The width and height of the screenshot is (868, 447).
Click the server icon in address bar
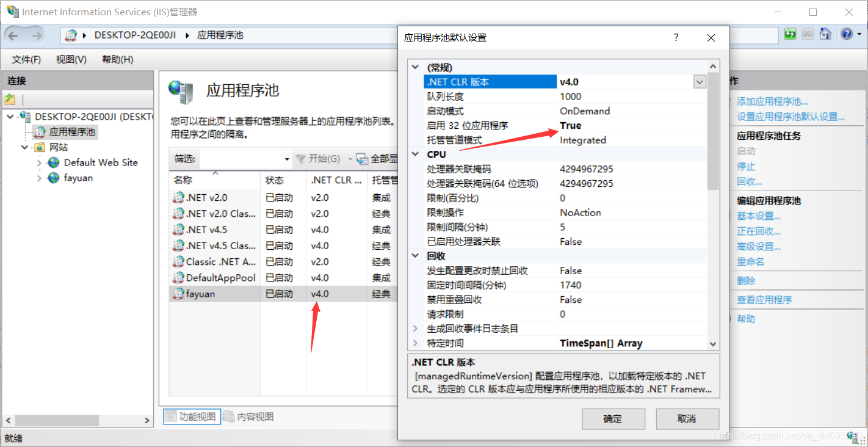pyautogui.click(x=71, y=35)
